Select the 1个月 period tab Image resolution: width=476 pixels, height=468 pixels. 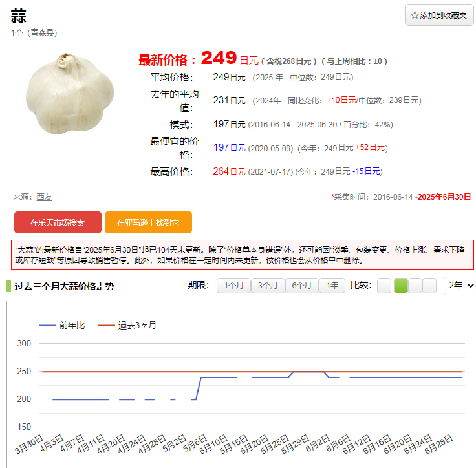tap(233, 286)
